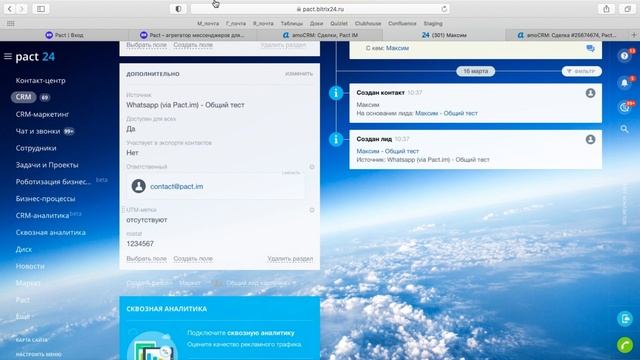
Task: Toggle the hamburger menu beside pact 24
Action: (x=8, y=56)
